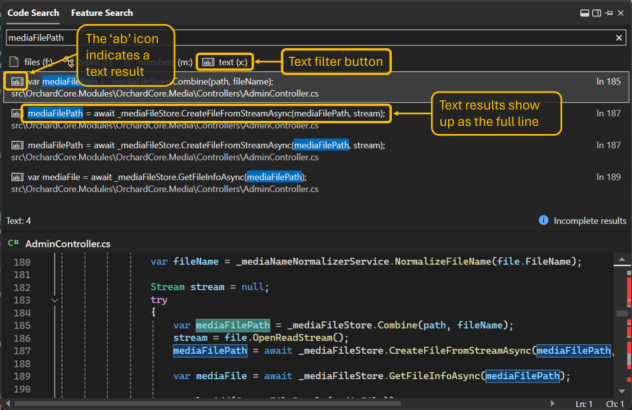The width and height of the screenshot is (632, 410).
Task: Click in the mediaFilePath search input field
Action: point(300,37)
